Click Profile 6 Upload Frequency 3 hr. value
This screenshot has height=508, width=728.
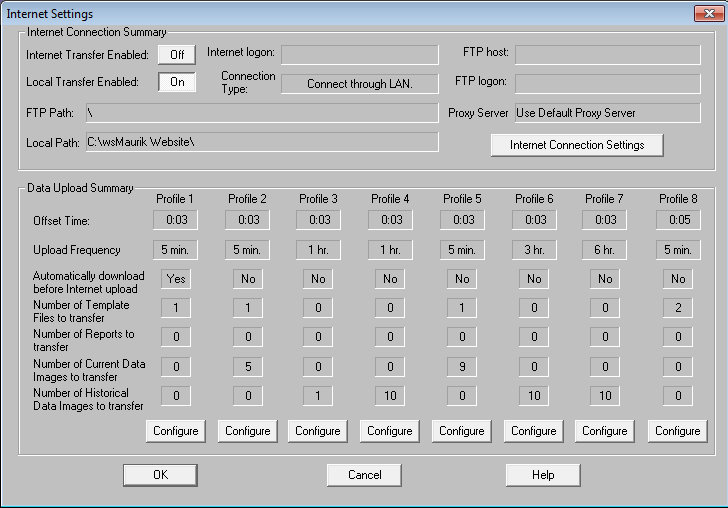coord(533,250)
